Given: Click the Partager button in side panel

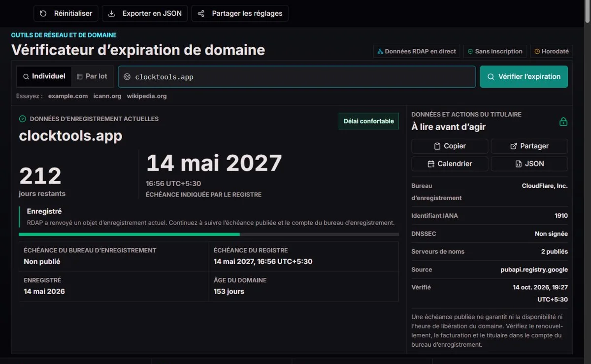Looking at the screenshot, I should [529, 146].
